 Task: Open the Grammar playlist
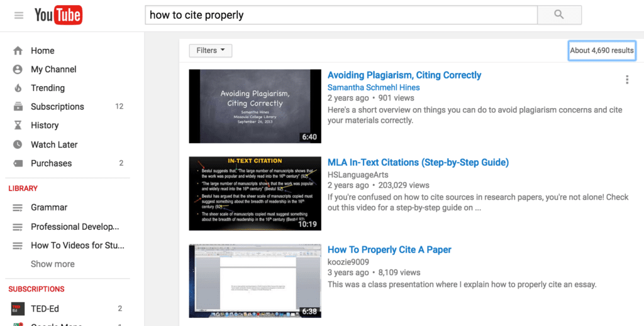coord(49,207)
